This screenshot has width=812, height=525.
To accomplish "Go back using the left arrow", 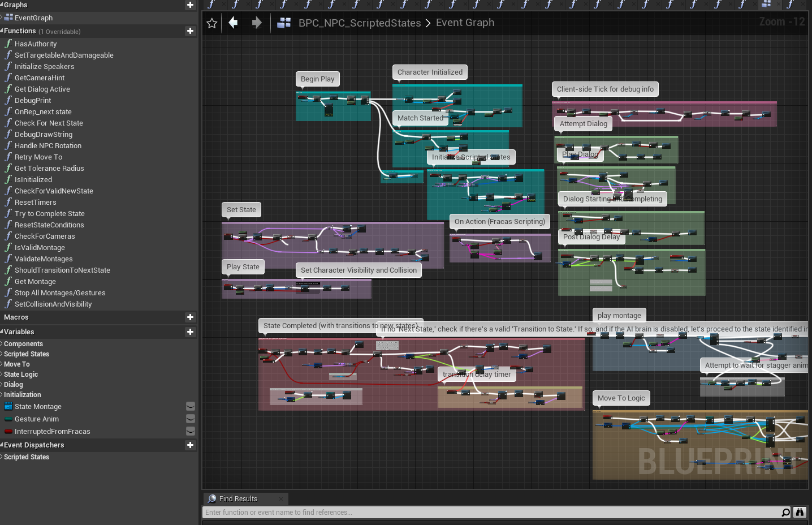I will coord(233,23).
